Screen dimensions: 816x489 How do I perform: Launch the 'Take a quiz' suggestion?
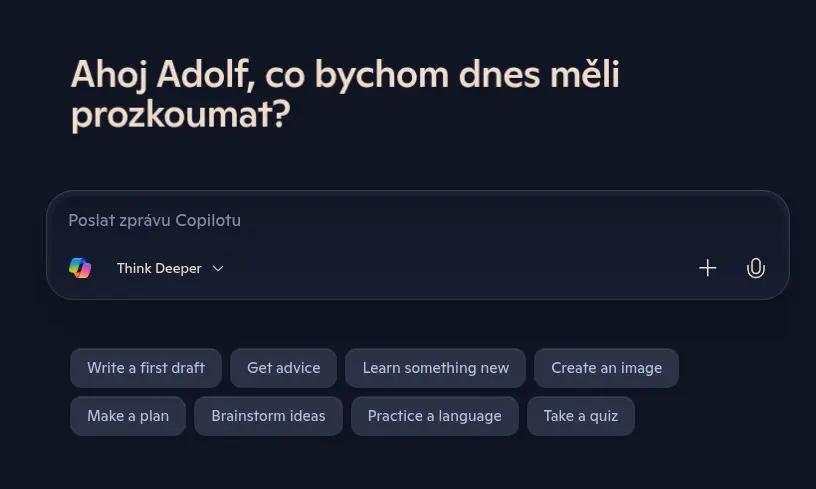point(581,416)
